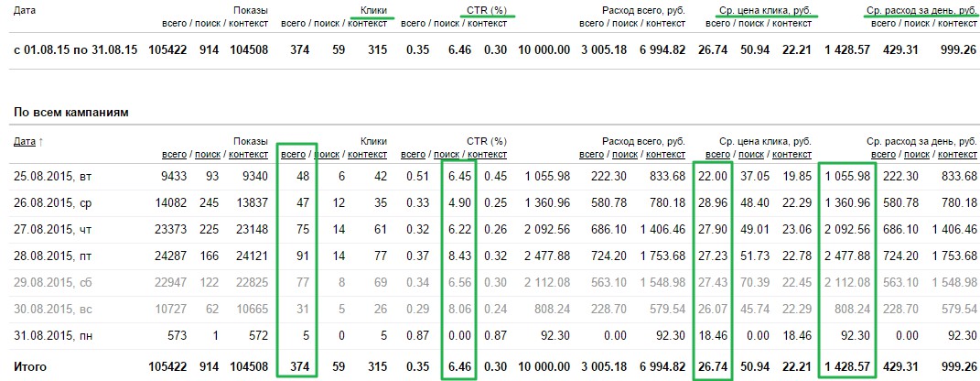Select the row date '29.08.2015, сб'
This screenshot has height=381, width=980.
coord(53,282)
